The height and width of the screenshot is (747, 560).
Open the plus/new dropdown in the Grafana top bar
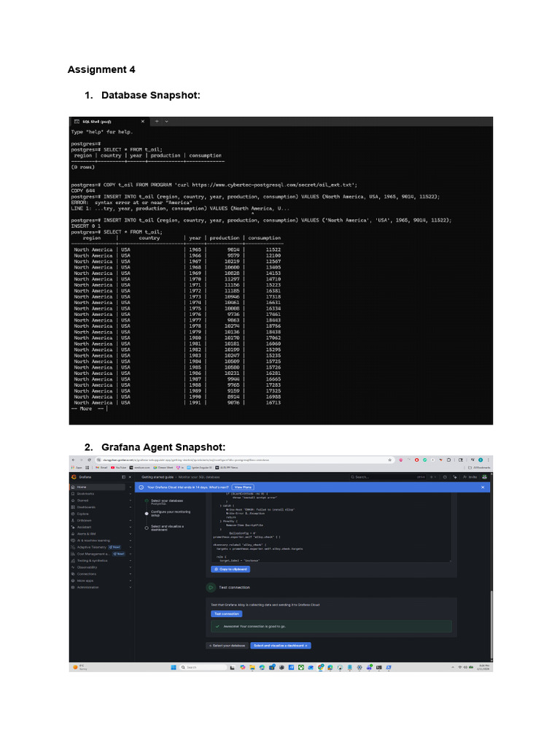click(433, 477)
